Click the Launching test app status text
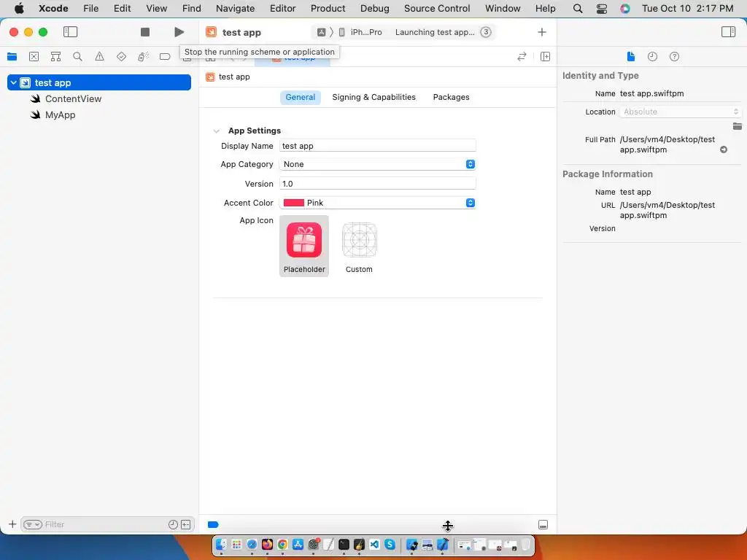Screen dimensions: 747x560 pos(435,32)
